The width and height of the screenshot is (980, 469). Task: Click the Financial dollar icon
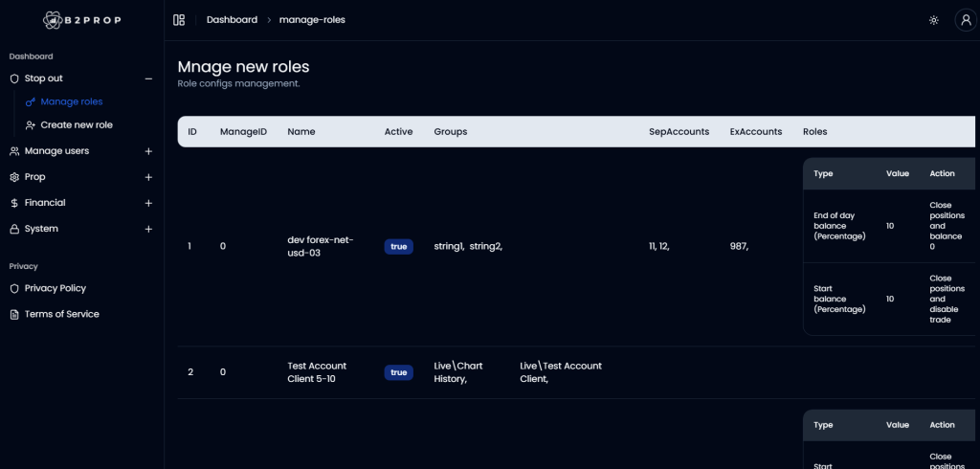(14, 203)
